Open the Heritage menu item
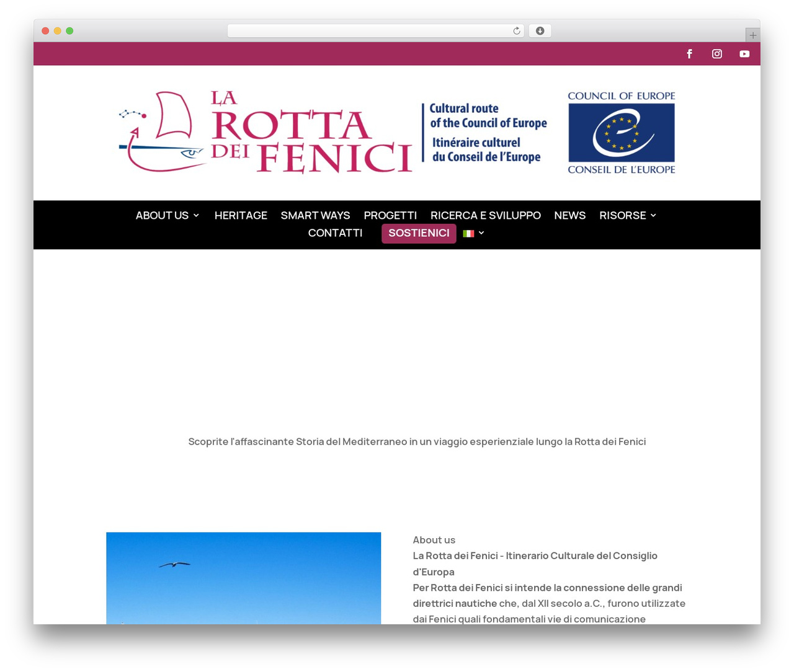794x672 pixels. coord(241,216)
